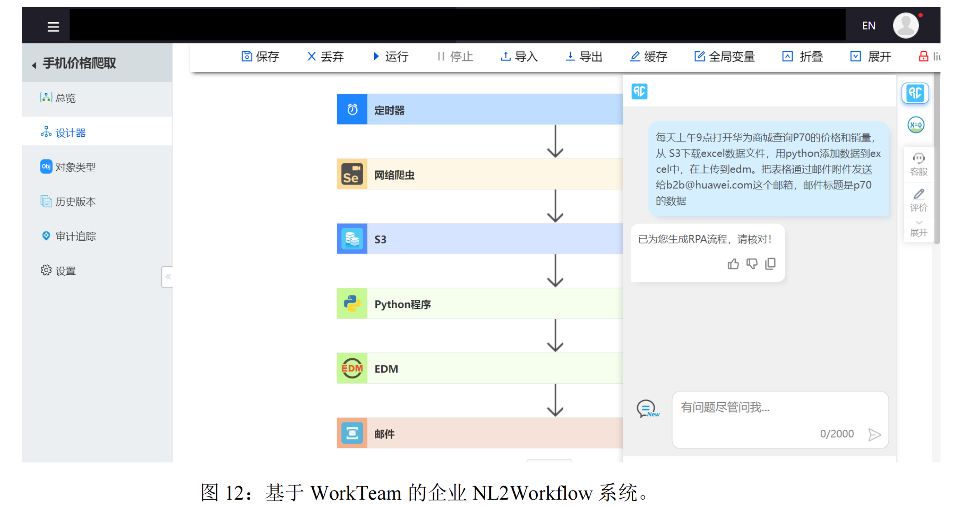The width and height of the screenshot is (980, 506).
Task: Open 设置 settings page
Action: tap(58, 270)
